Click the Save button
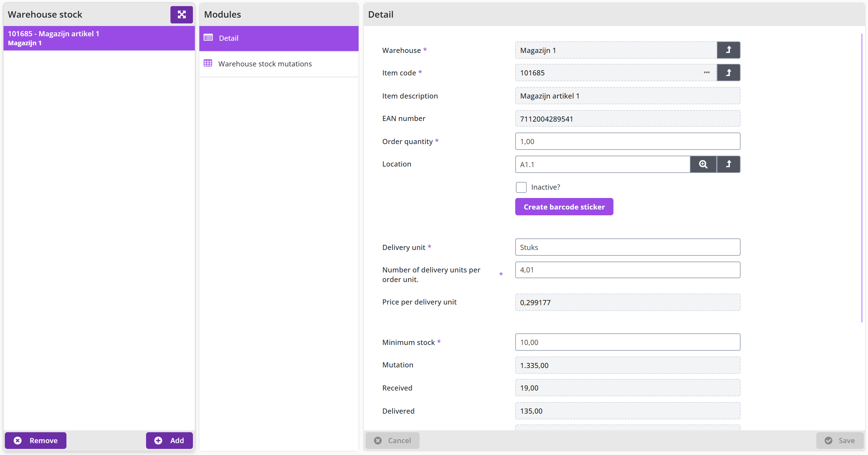 point(840,441)
